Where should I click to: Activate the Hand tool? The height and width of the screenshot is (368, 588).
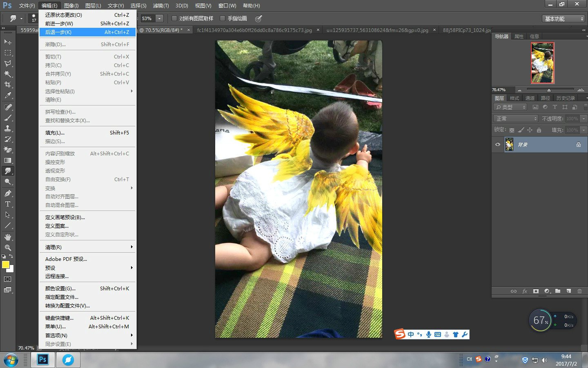pyautogui.click(x=8, y=237)
